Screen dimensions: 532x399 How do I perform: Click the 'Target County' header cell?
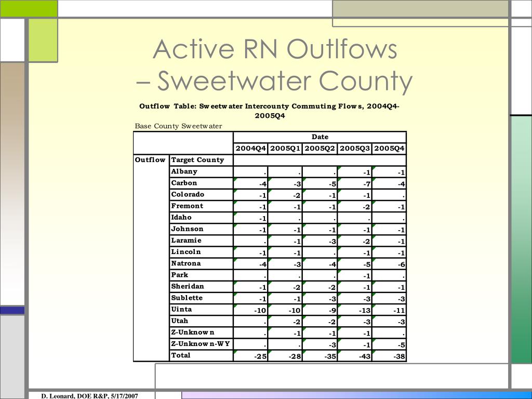(201, 160)
